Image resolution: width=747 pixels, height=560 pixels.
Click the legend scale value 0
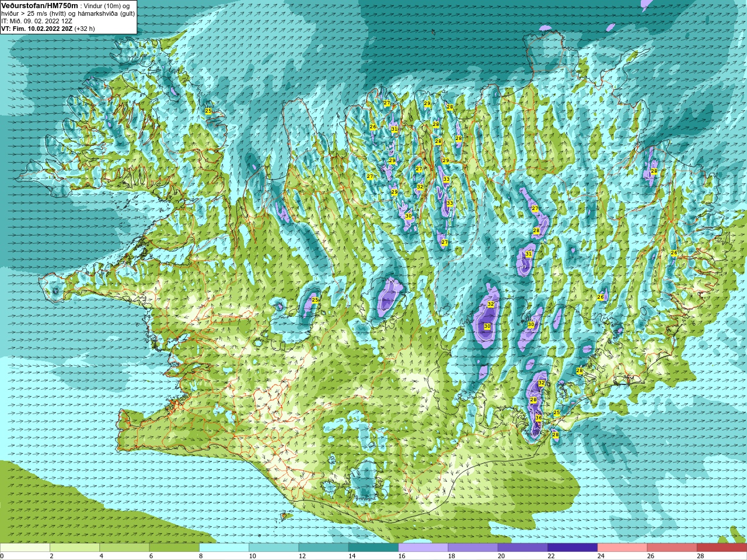point(2,556)
